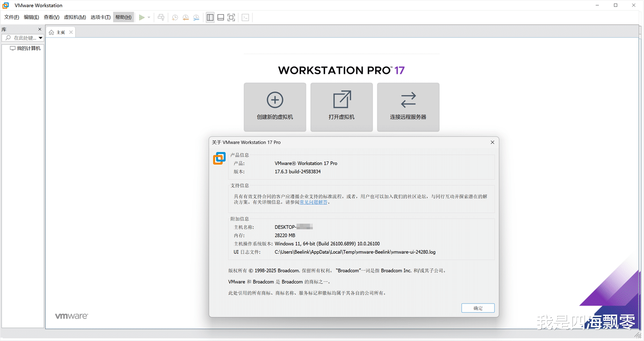Close the About VMware Workstation dialog

(x=492, y=142)
